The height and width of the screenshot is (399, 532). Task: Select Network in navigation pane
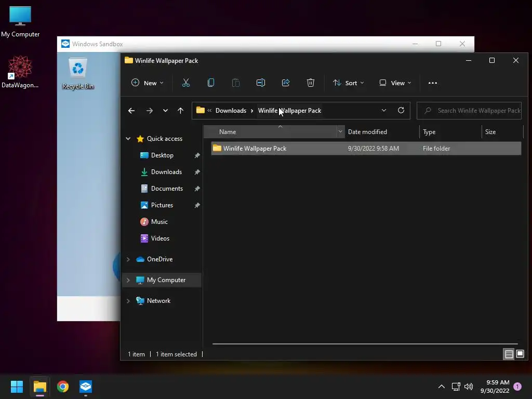click(158, 301)
